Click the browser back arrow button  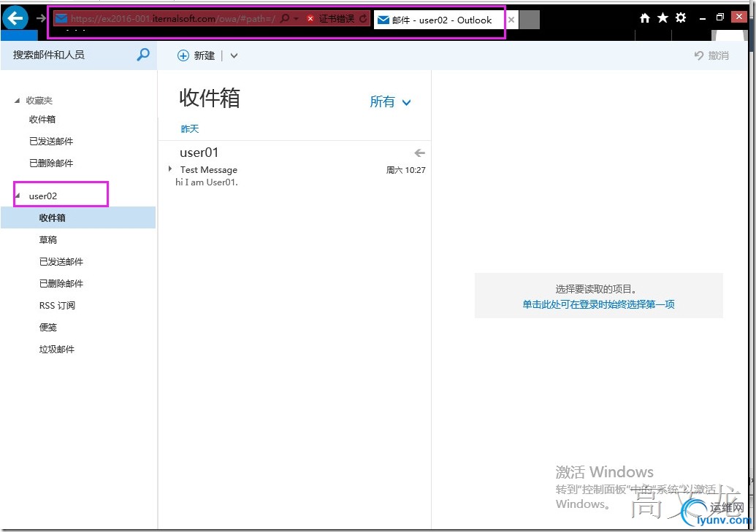pos(15,19)
